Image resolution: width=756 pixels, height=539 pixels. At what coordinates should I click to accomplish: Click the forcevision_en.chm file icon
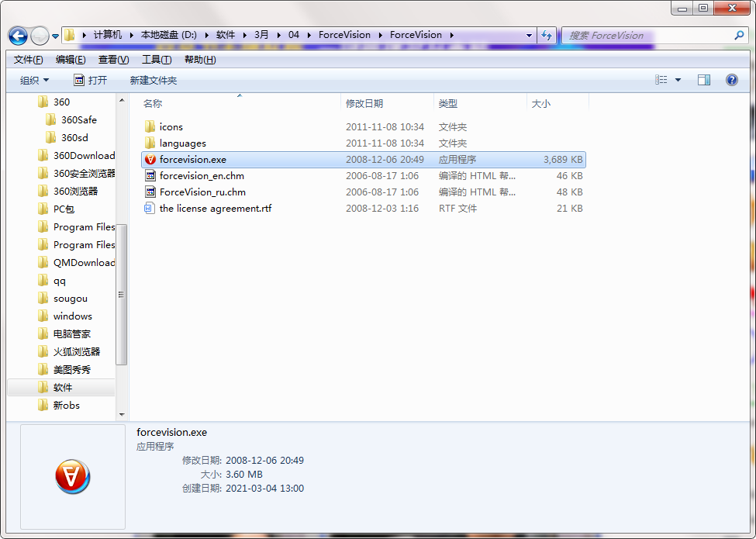tap(150, 176)
